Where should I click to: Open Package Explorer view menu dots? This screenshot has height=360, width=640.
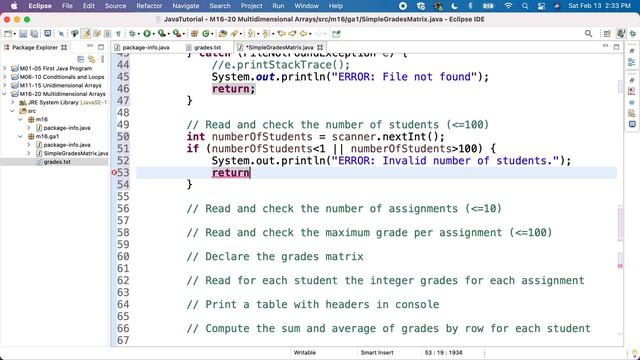tap(102, 59)
